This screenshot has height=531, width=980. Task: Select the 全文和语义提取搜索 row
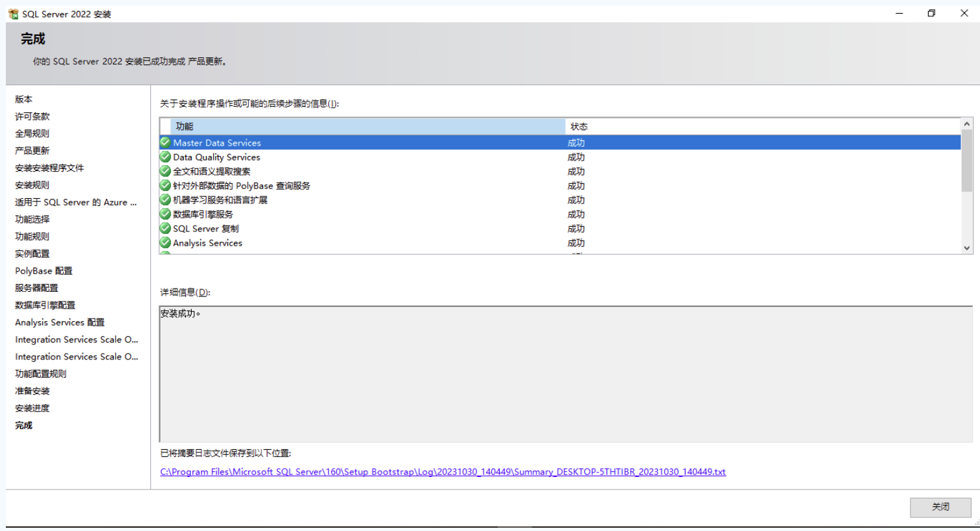point(560,171)
